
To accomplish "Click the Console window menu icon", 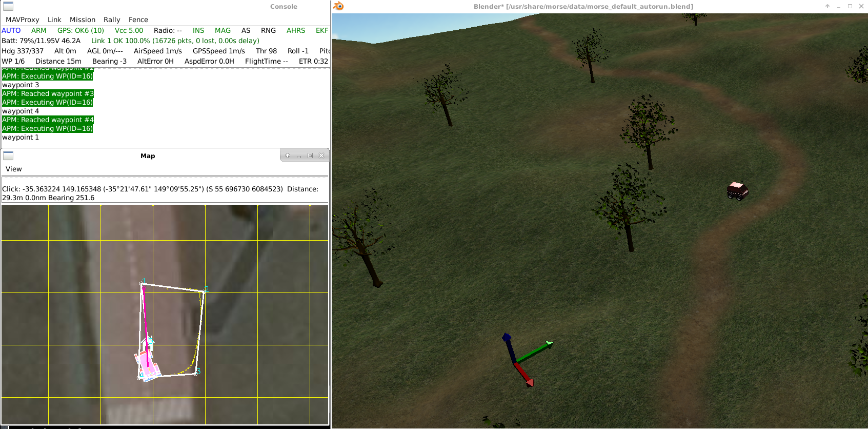I will coord(8,6).
